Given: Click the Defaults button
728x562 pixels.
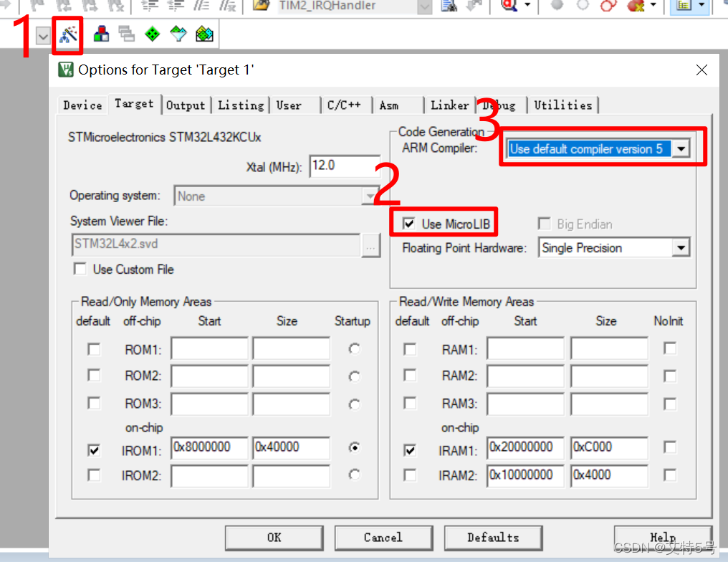Looking at the screenshot, I should coord(493,538).
